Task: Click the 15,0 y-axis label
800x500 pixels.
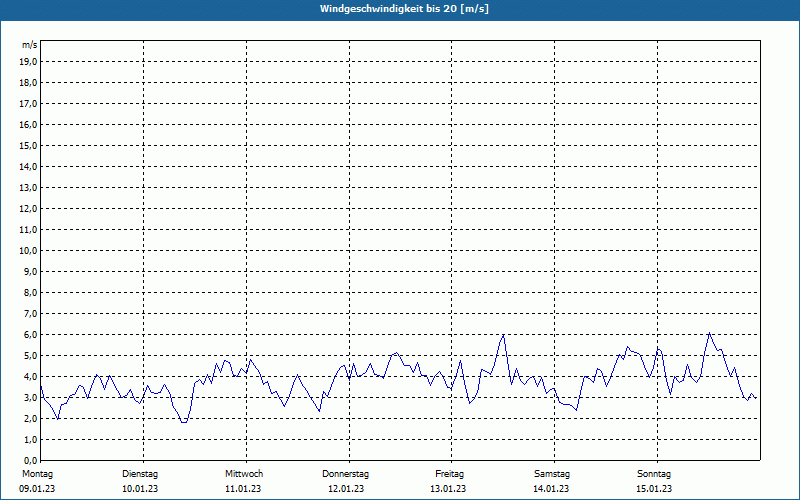Action: coord(28,145)
